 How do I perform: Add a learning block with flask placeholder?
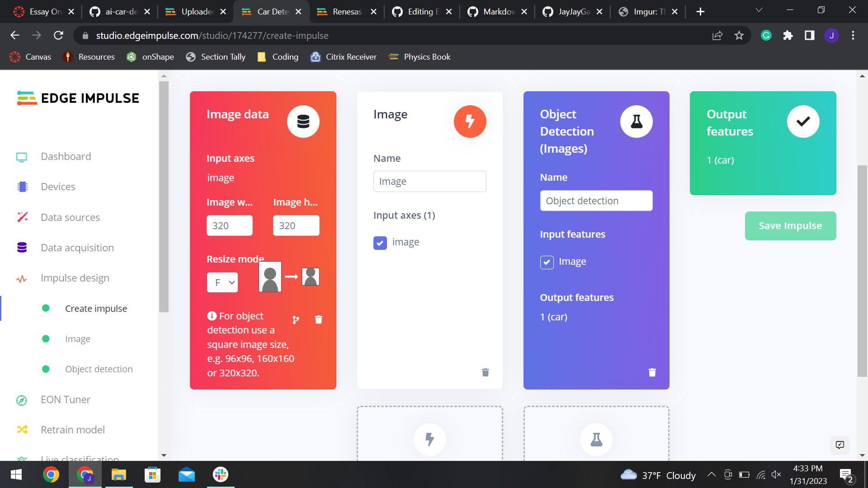coord(596,439)
